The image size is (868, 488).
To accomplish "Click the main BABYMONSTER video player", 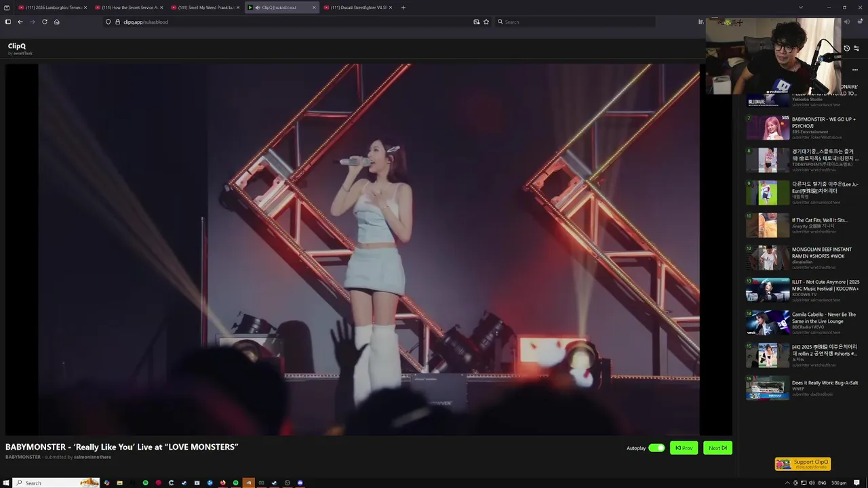I will [369, 249].
